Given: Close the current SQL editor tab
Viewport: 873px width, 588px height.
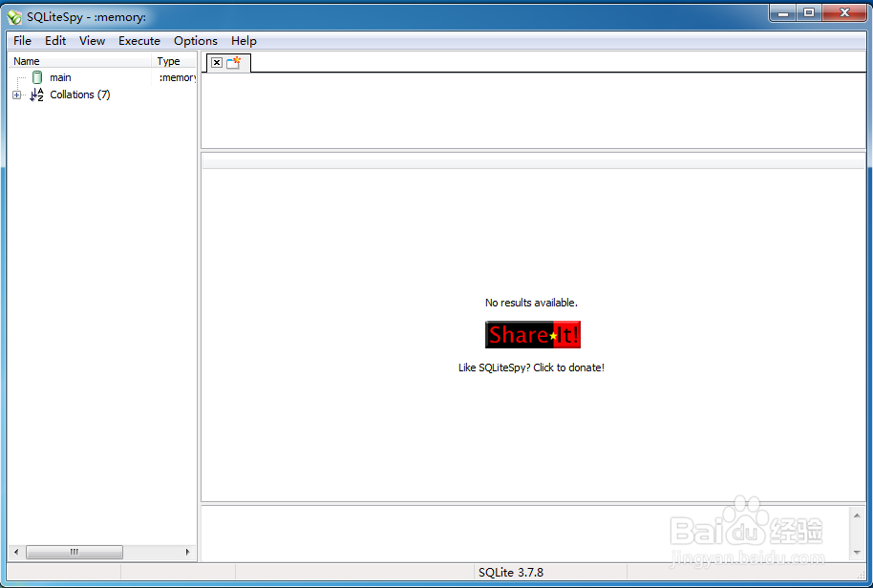Looking at the screenshot, I should (217, 62).
